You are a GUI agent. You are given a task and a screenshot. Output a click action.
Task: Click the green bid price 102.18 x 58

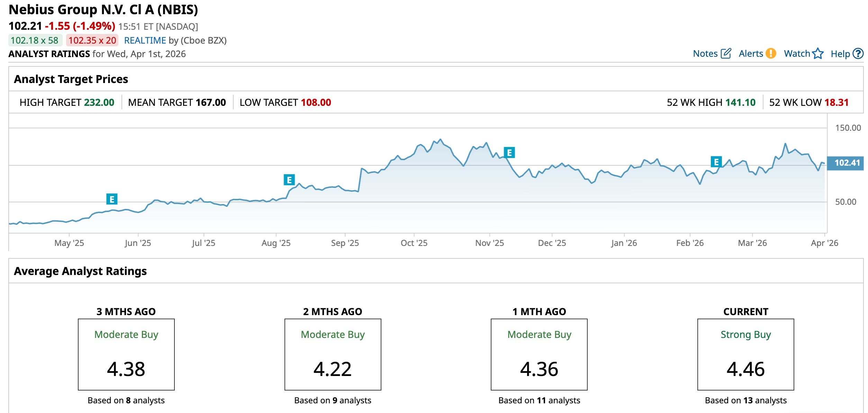point(35,40)
